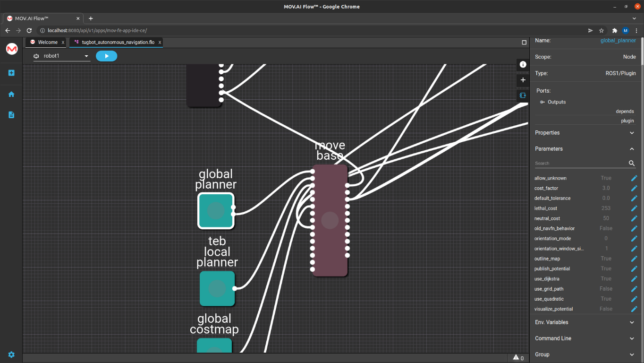The height and width of the screenshot is (363, 644).
Task: Open the settings gear in sidebar
Action: coord(11,354)
